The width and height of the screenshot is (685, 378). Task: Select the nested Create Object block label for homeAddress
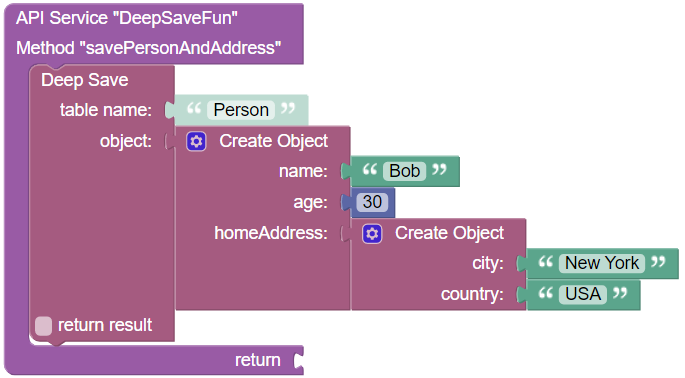pos(450,233)
